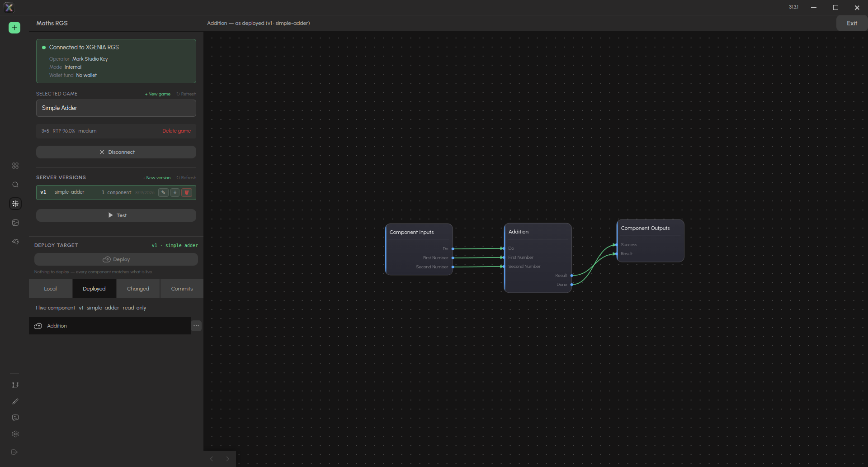The width and height of the screenshot is (868, 467).
Task: Click the Exit button
Action: tap(852, 23)
